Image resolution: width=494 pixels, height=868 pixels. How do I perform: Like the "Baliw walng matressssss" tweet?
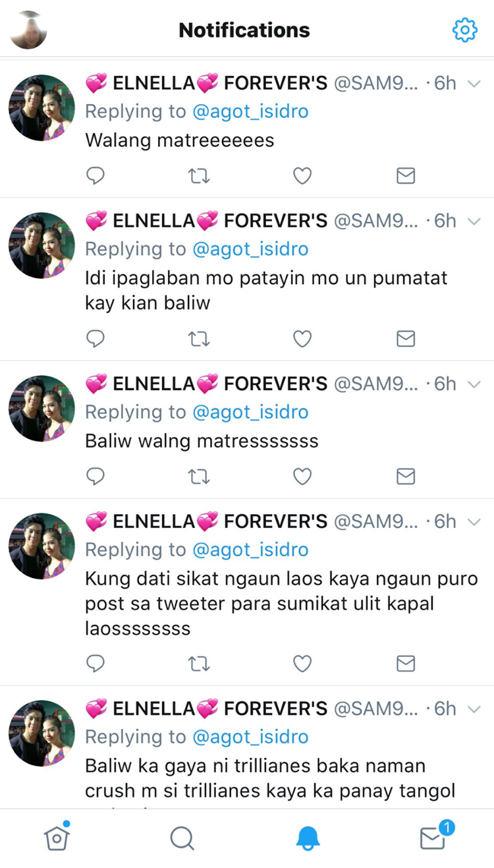coord(302,476)
